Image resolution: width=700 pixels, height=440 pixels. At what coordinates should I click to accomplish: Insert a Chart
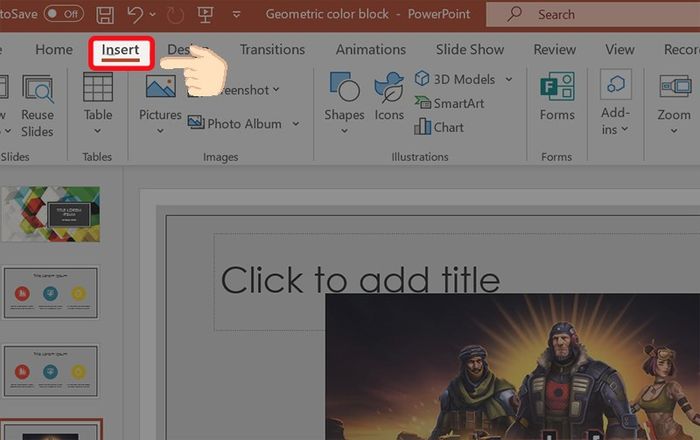[x=439, y=127]
